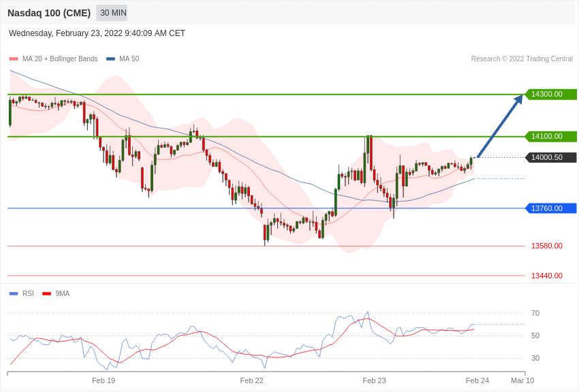The height and width of the screenshot is (392, 579).
Task: Toggle the 9MA legend entry
Action: [x=56, y=293]
